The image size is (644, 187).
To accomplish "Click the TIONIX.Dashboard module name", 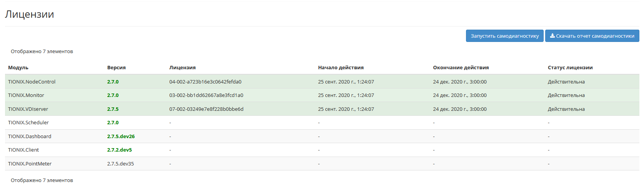I will coord(30,136).
